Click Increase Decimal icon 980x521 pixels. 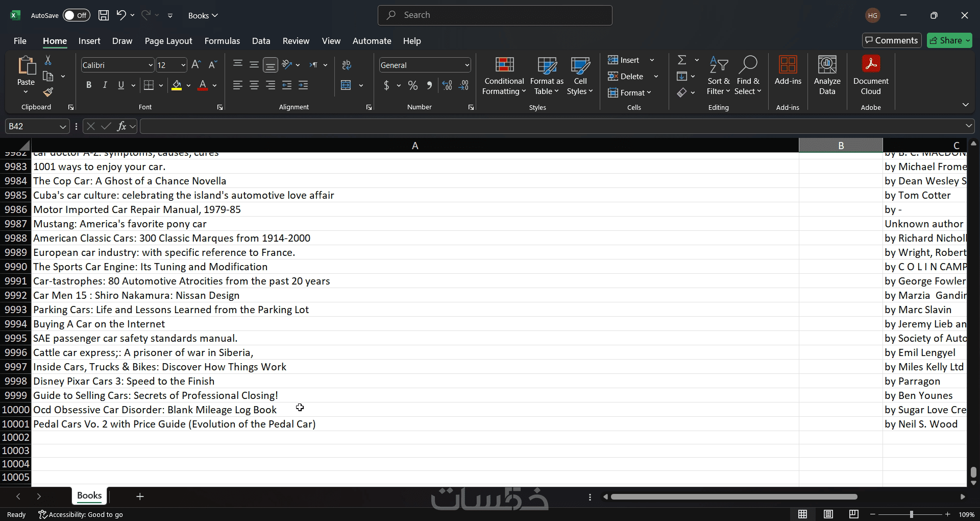click(x=447, y=86)
